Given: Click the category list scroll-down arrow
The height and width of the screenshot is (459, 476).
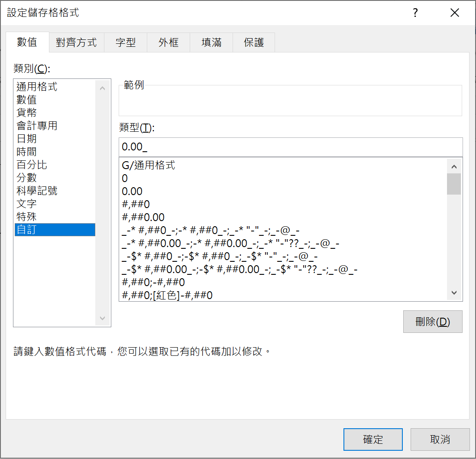Looking at the screenshot, I should [x=102, y=318].
